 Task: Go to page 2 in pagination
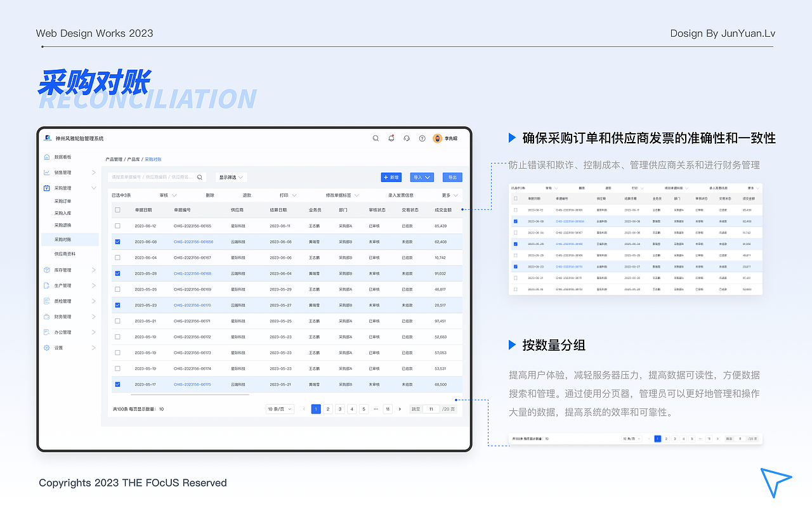pos(328,409)
